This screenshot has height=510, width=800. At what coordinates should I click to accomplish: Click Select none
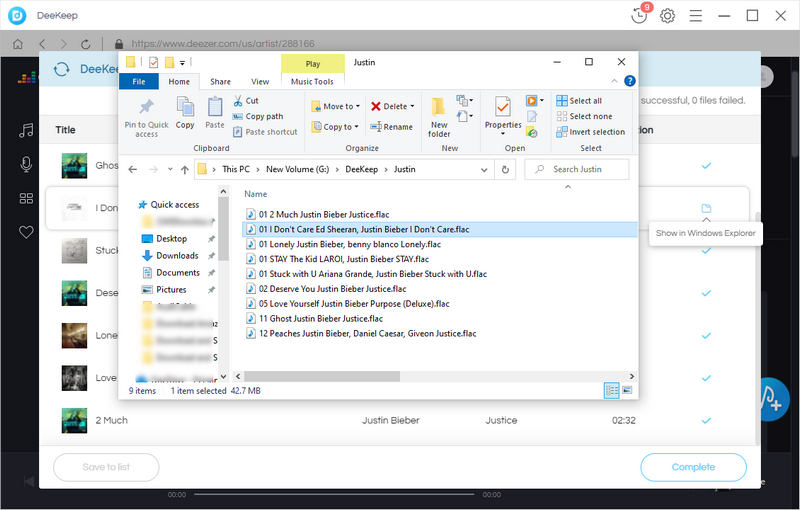(x=584, y=116)
